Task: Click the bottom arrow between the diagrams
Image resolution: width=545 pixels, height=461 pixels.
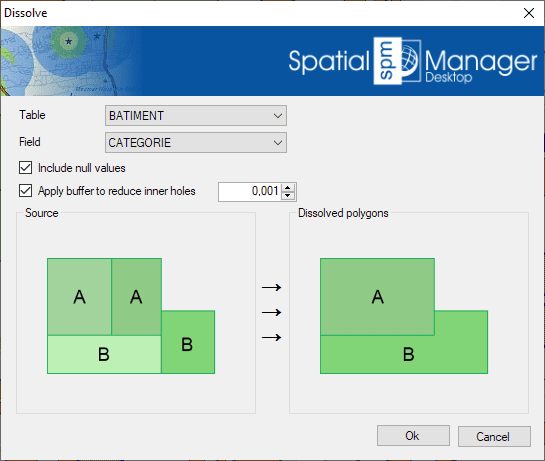Action: 271,337
